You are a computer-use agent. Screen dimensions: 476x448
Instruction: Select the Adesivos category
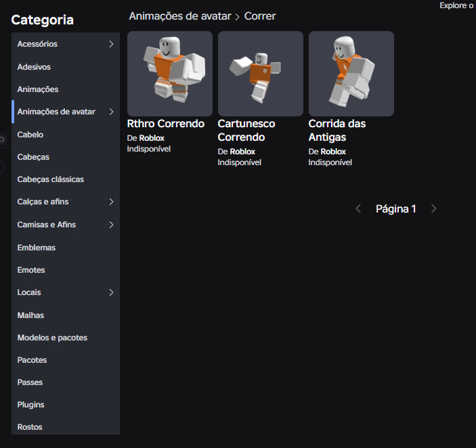pos(66,67)
